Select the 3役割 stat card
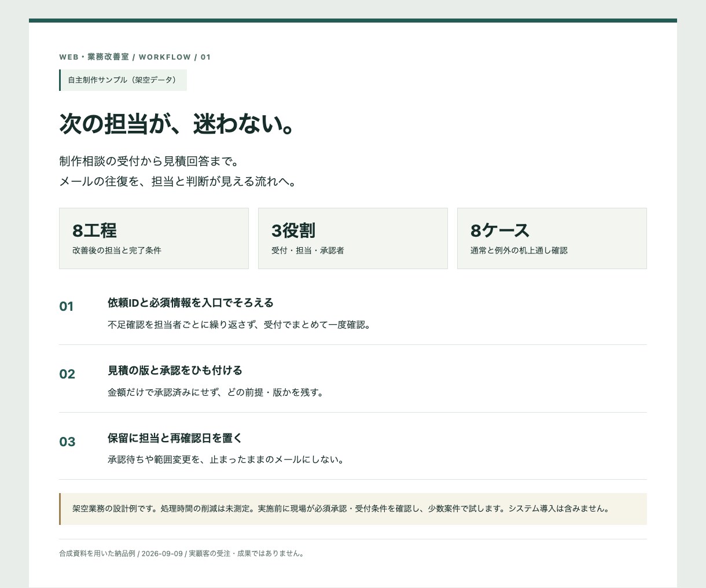Screen dimensions: 706x588 [x=353, y=238]
